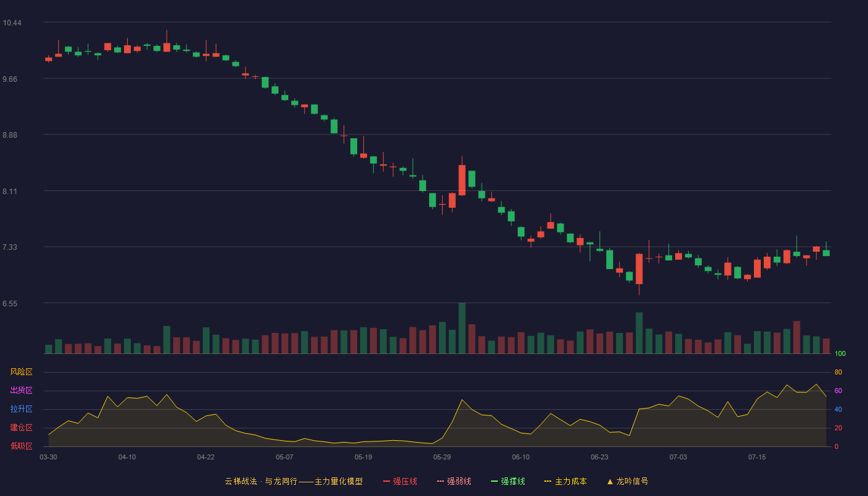Hide the 强压线 series via its label

[x=405, y=481]
